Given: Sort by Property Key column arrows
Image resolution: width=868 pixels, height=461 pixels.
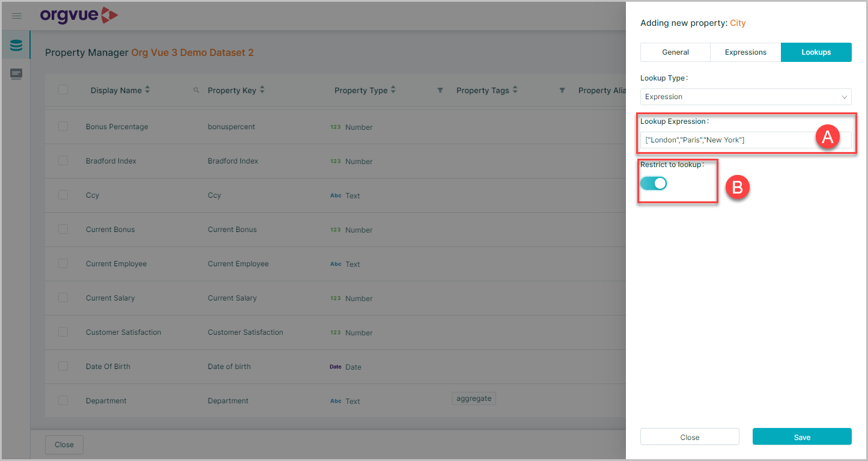Looking at the screenshot, I should [x=262, y=90].
